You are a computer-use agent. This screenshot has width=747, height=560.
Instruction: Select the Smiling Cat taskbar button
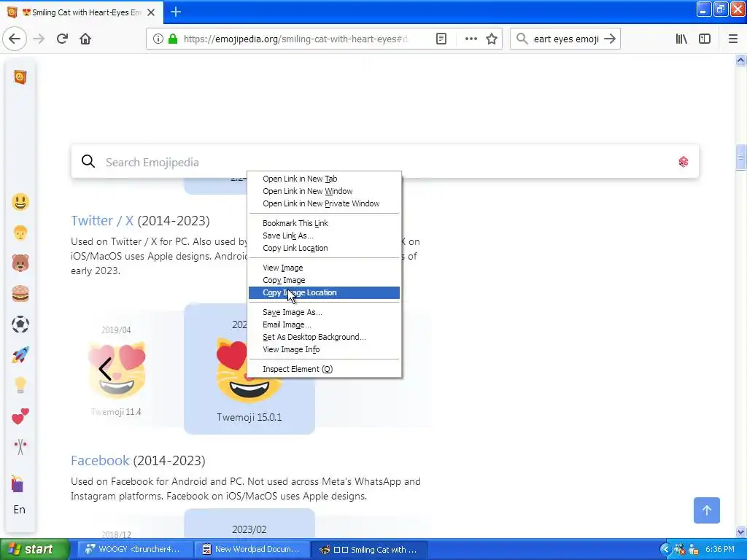[368, 549]
